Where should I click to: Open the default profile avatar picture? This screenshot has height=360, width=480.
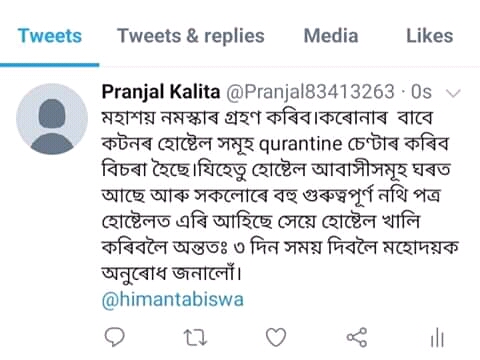pyautogui.click(x=52, y=119)
